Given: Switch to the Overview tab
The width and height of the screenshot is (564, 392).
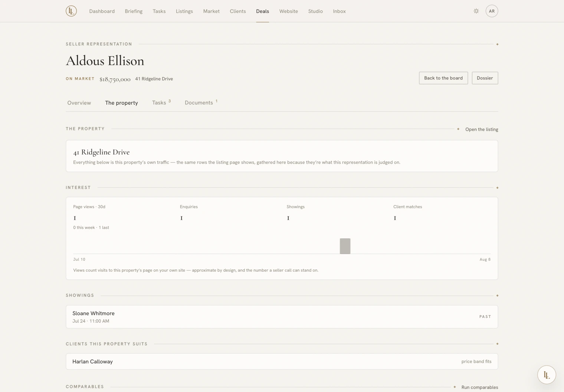Looking at the screenshot, I should click(x=79, y=103).
